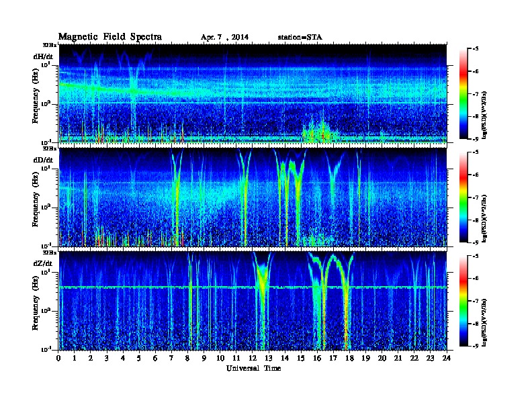
Task: Click the '-7' tick on dZ/dt color scale
Action: [x=475, y=301]
